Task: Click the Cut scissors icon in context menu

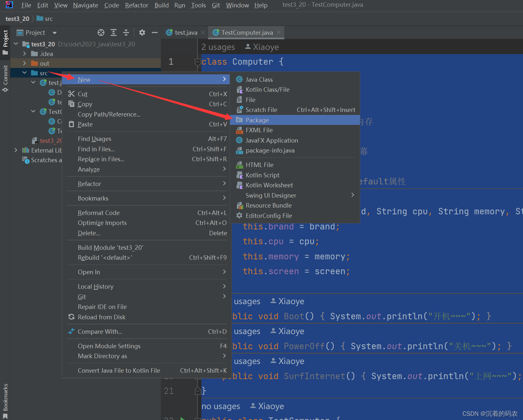Action: point(71,94)
